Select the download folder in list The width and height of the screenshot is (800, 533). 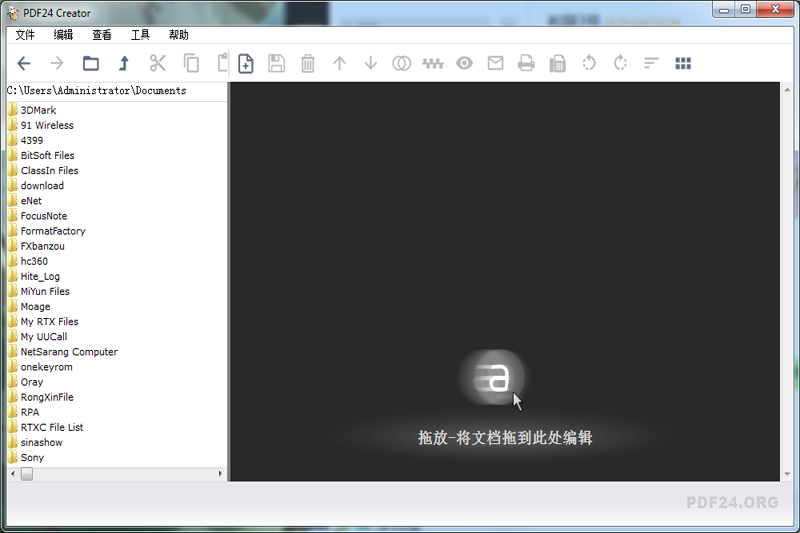[x=42, y=186]
